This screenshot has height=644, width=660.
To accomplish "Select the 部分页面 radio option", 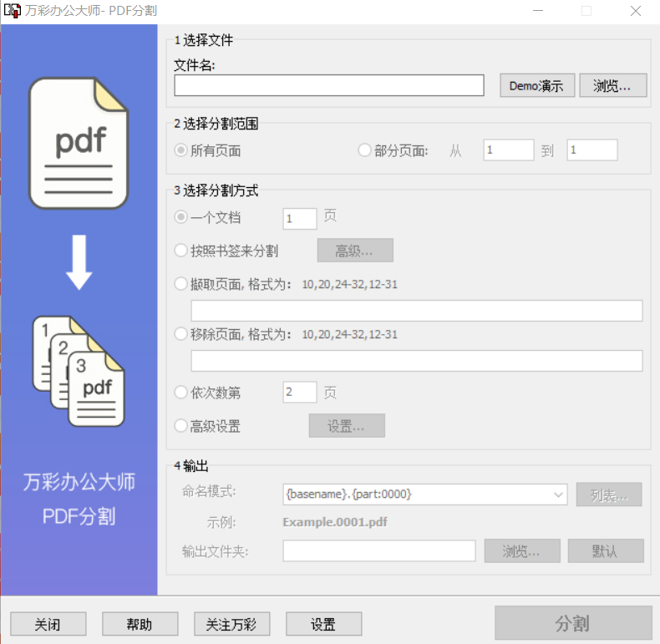I will pyautogui.click(x=364, y=150).
